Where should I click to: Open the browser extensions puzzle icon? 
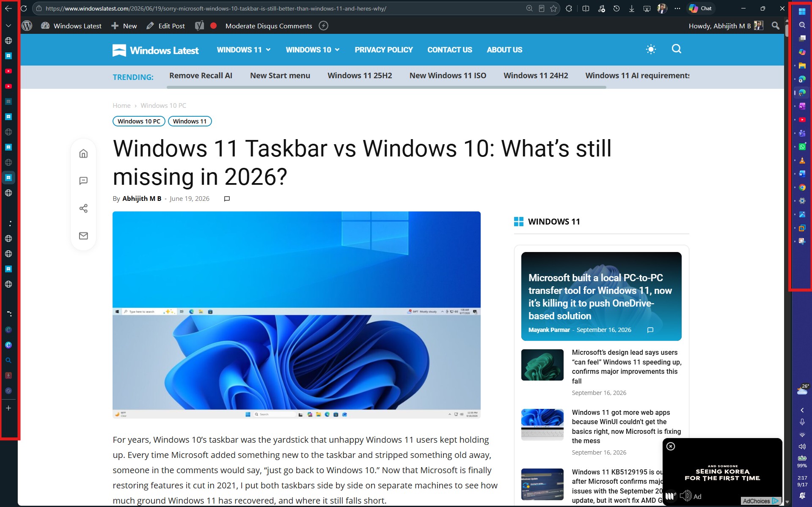click(x=569, y=8)
